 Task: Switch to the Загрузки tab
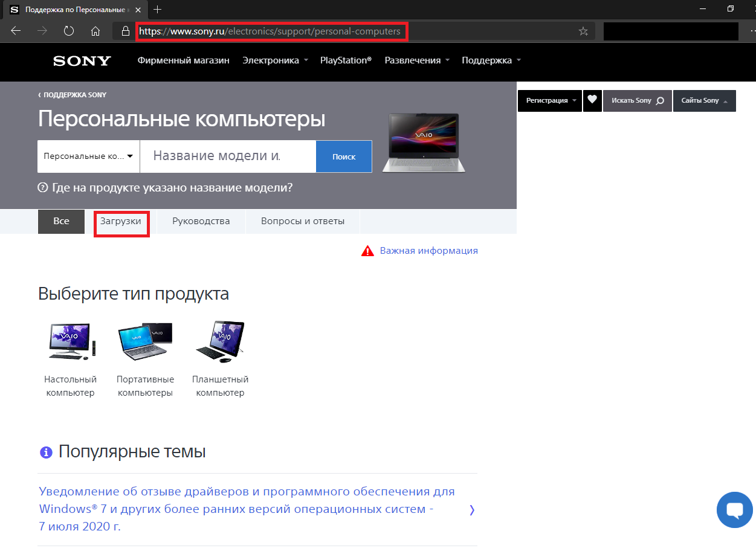121,221
